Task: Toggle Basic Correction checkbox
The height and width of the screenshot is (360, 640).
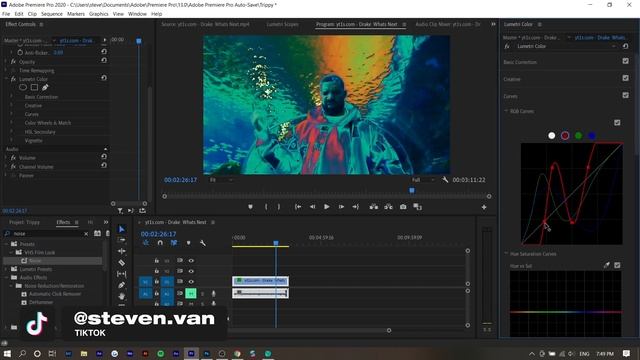Action: 625,61
